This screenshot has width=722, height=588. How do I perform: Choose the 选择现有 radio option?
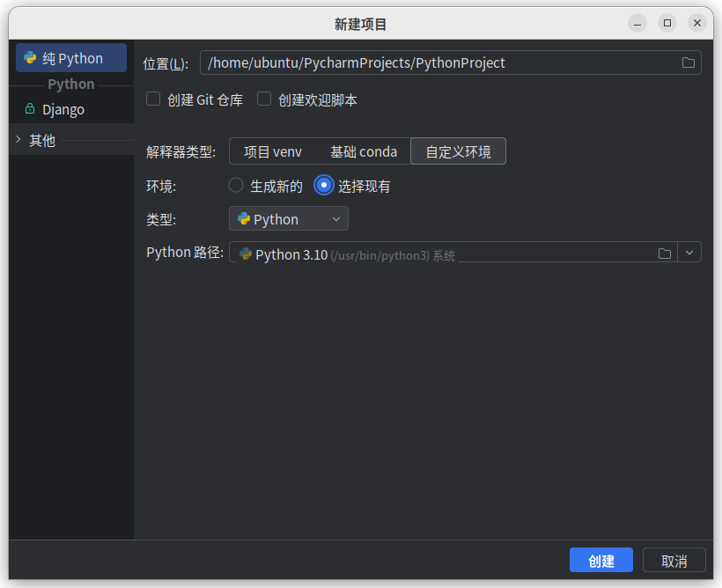324,186
